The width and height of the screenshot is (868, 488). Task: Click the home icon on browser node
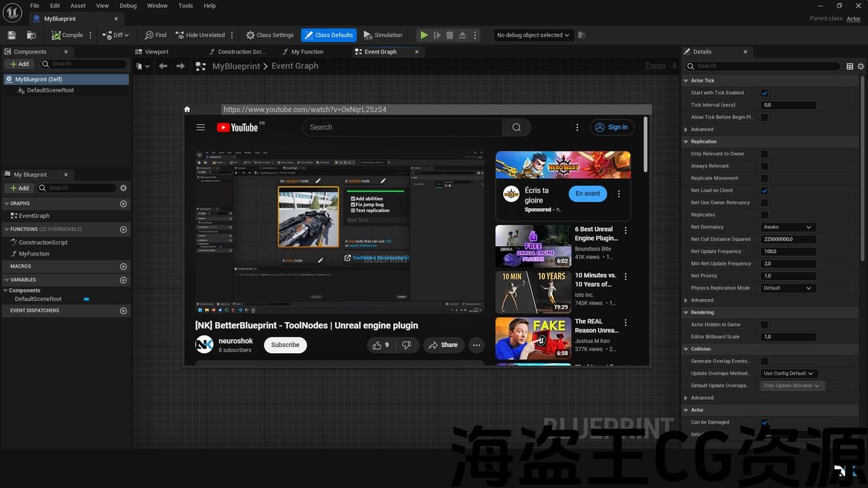(187, 109)
